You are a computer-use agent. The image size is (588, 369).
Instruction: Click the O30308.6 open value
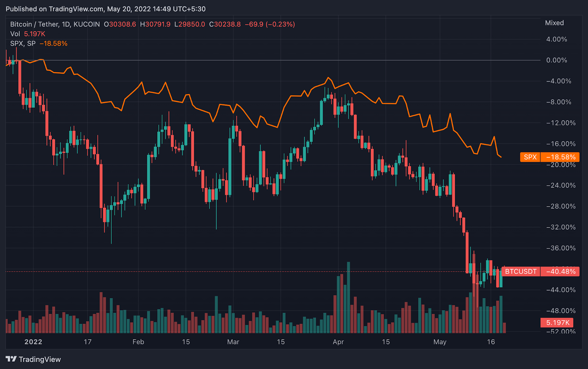pyautogui.click(x=120, y=24)
